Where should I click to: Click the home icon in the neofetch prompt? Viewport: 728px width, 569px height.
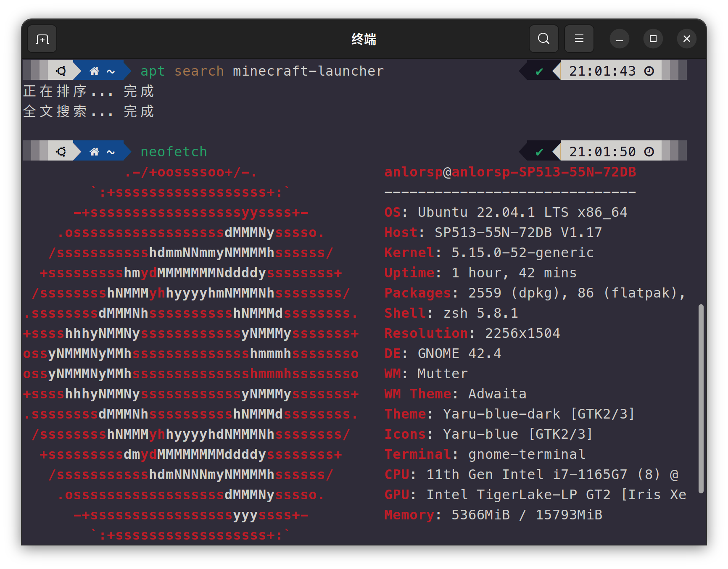click(94, 152)
